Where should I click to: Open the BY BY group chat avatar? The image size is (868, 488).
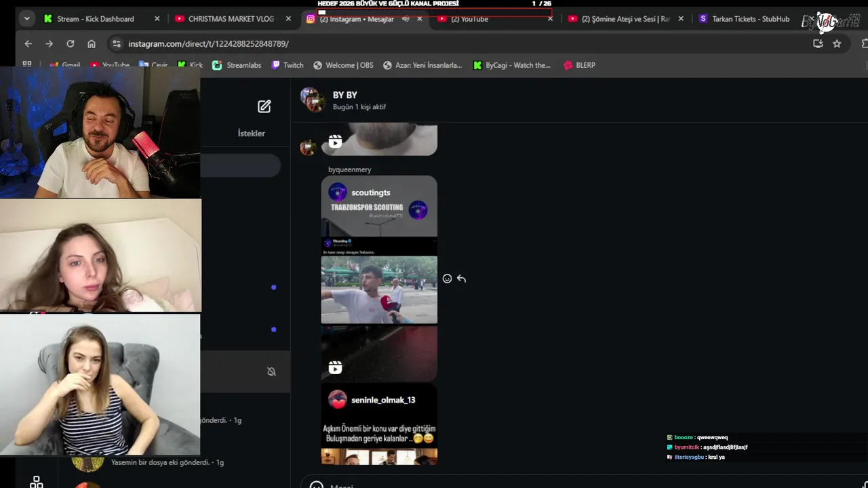pyautogui.click(x=313, y=99)
